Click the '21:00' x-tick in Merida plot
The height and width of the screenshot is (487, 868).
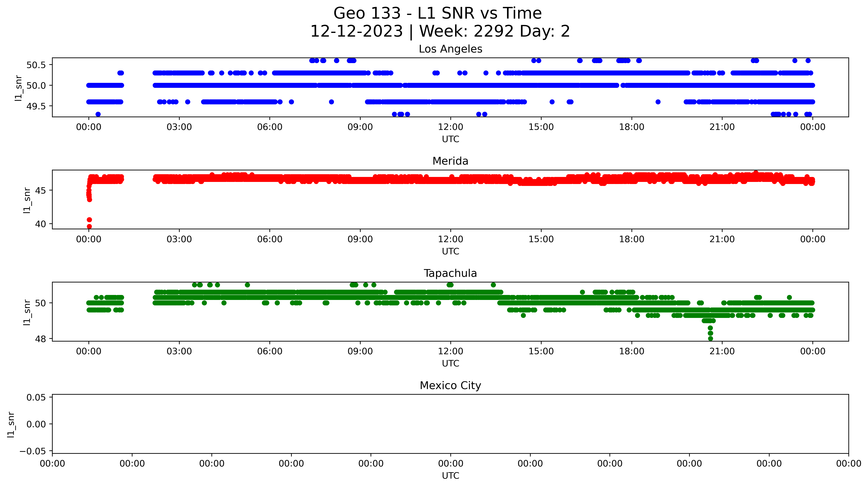click(x=722, y=240)
